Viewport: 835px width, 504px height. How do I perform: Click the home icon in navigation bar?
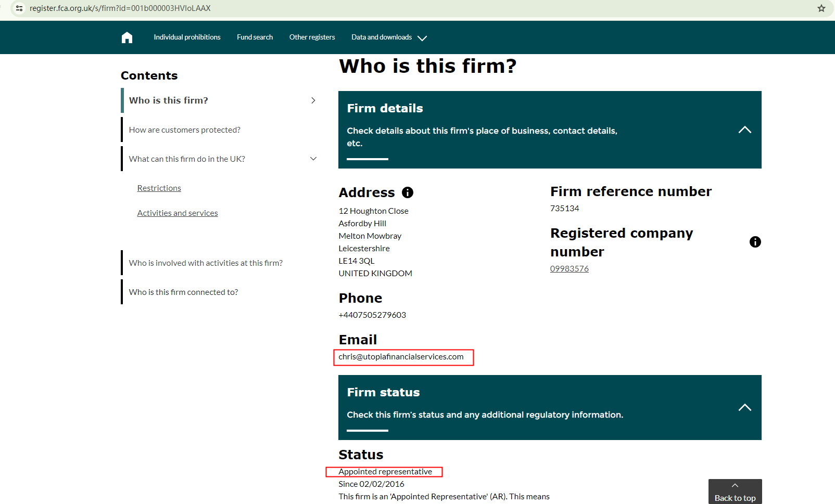pos(127,37)
